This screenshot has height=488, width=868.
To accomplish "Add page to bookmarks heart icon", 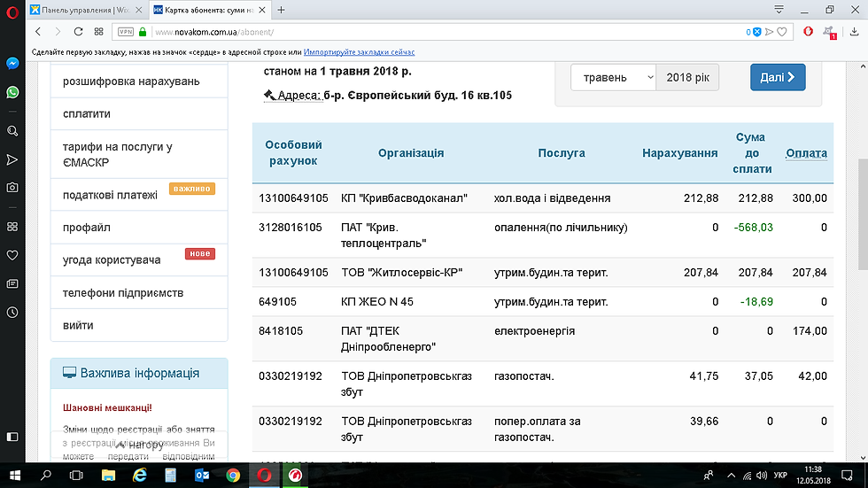I will tap(781, 32).
